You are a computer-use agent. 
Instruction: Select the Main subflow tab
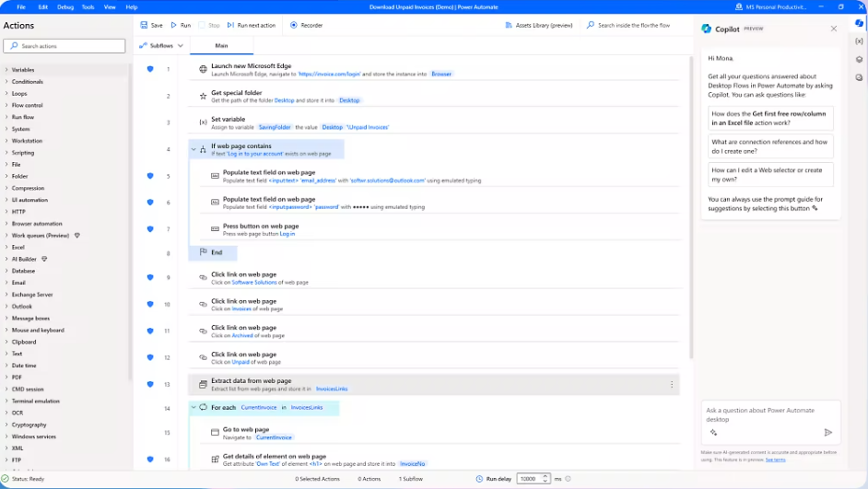pos(221,45)
